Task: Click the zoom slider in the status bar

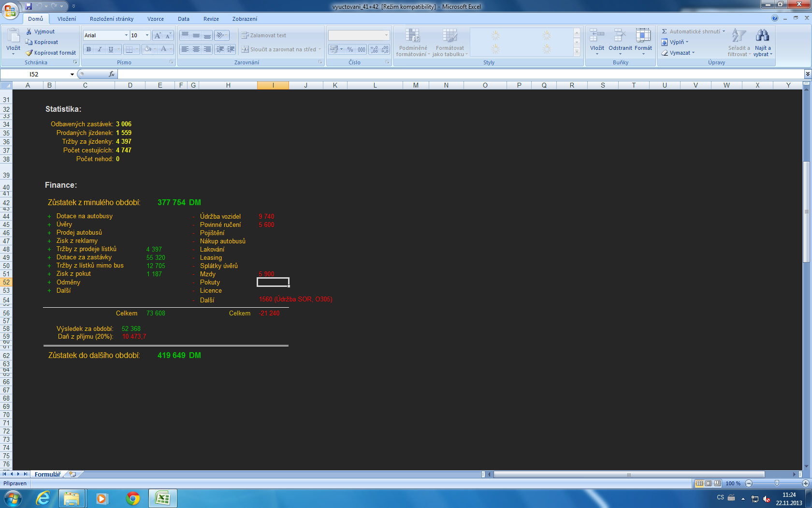Action: point(777,483)
